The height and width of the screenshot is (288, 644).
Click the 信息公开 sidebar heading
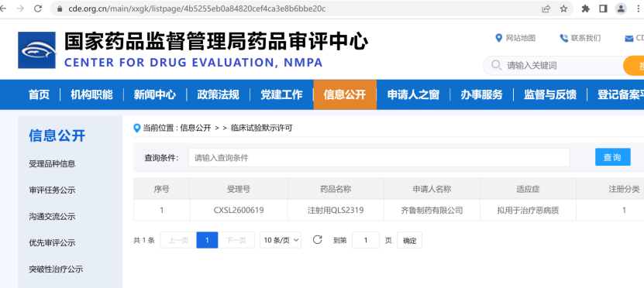(57, 135)
